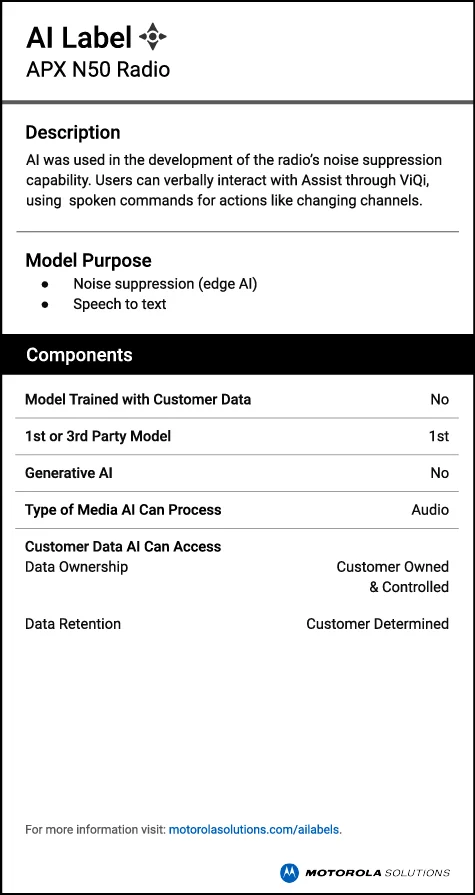Click the 1st or 3rd Party Model row
Viewport: 475px width, 895px height.
tap(237, 437)
